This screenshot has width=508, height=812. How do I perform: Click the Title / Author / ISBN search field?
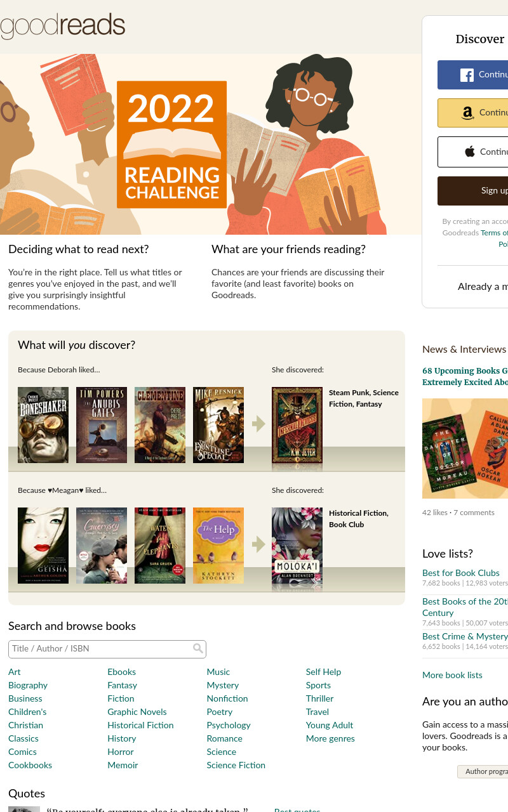click(107, 649)
